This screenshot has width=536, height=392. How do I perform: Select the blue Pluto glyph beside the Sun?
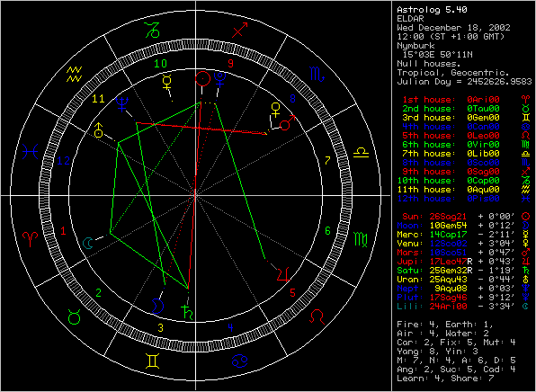click(x=220, y=80)
